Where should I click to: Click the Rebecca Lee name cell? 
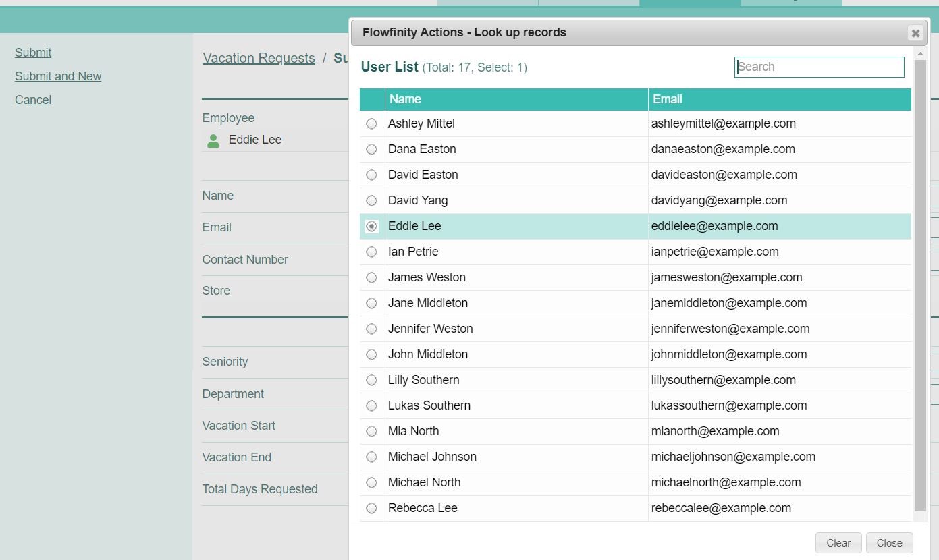tap(516, 508)
